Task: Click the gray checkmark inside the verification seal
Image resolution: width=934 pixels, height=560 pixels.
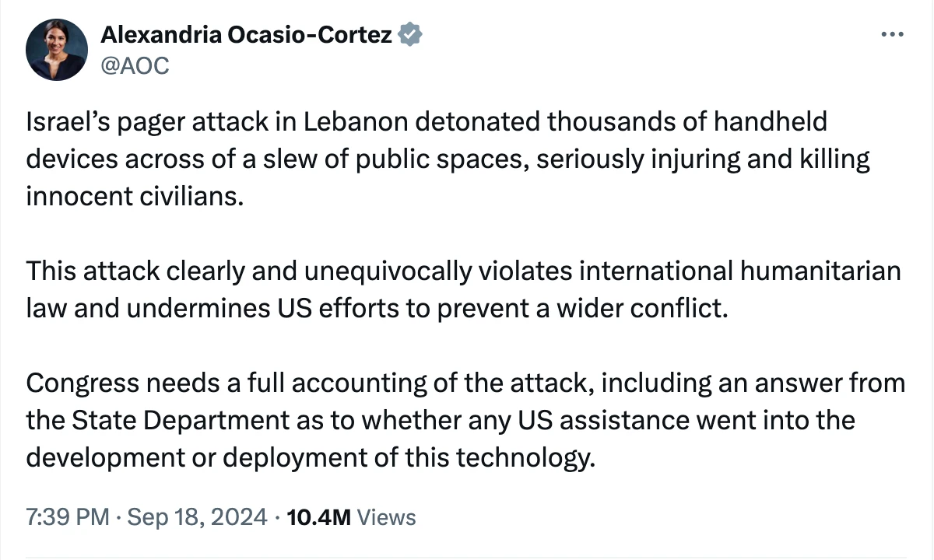Action: point(410,33)
